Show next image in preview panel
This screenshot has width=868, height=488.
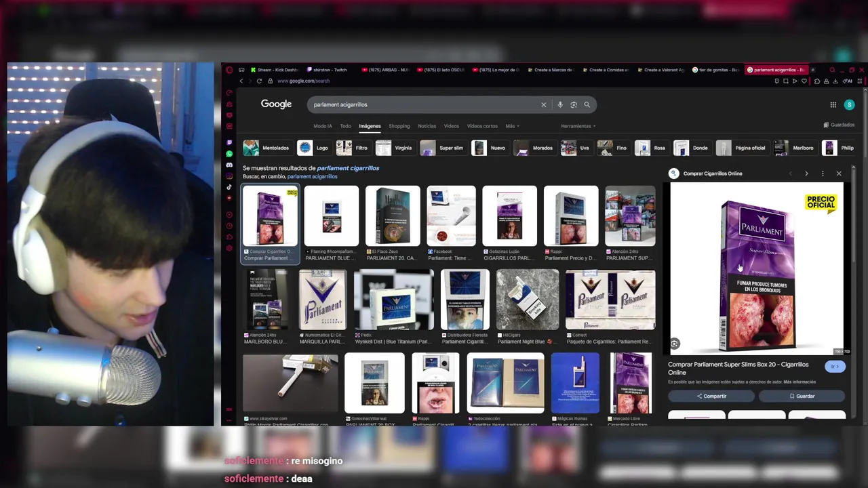[806, 174]
